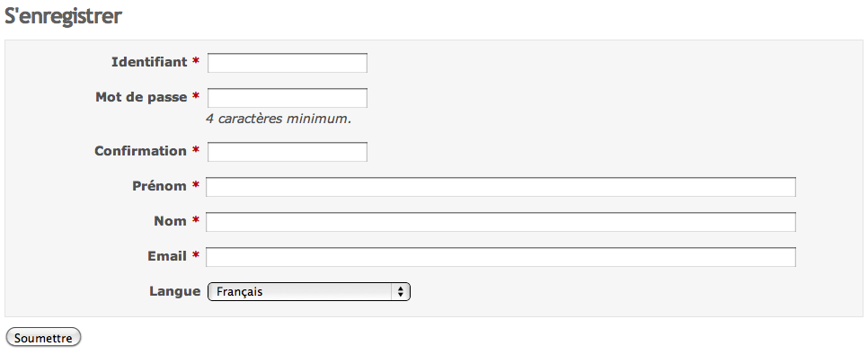This screenshot has width=868, height=355.
Task: Click the S'enregistrer page heading
Action: 63,16
